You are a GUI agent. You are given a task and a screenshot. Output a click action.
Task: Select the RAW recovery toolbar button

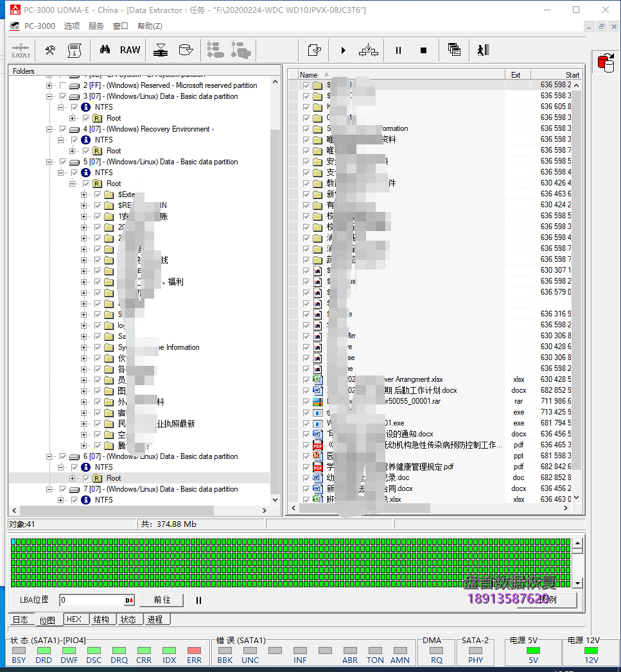pos(130,50)
